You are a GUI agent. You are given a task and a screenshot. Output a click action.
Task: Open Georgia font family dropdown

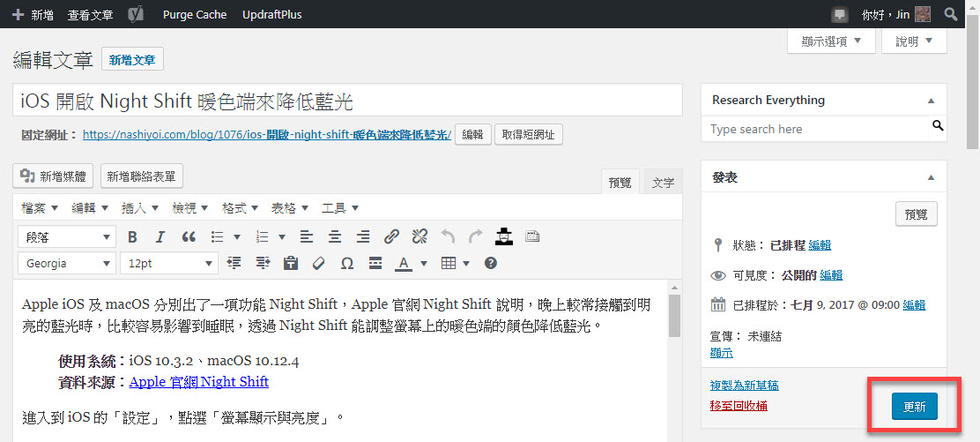[67, 264]
